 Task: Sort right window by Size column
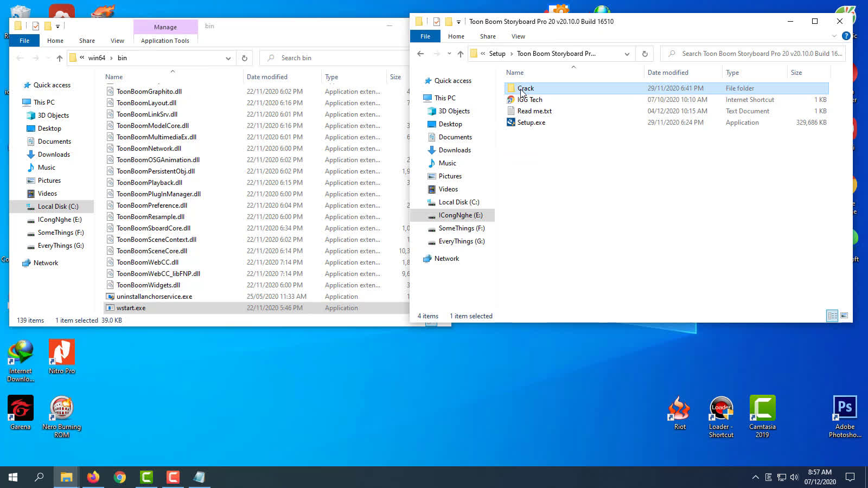(x=796, y=73)
